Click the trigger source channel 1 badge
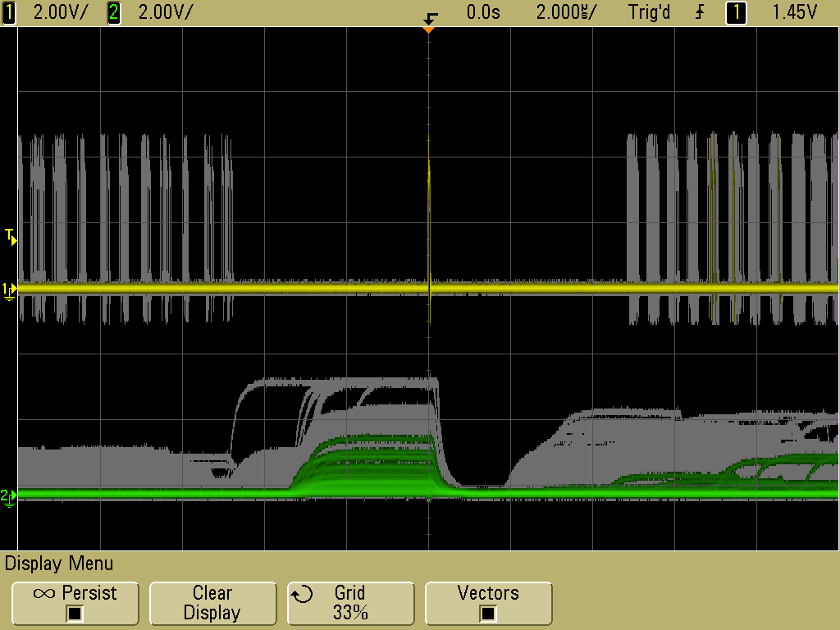840x630 pixels. [736, 12]
